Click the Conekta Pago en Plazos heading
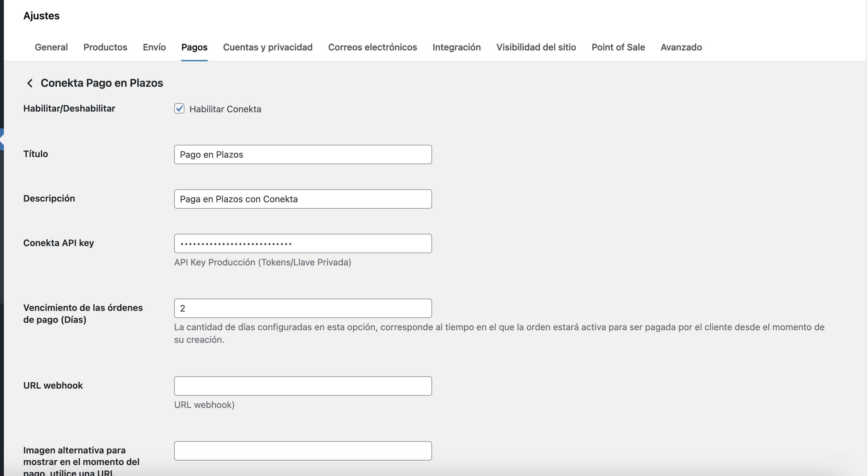 (102, 83)
